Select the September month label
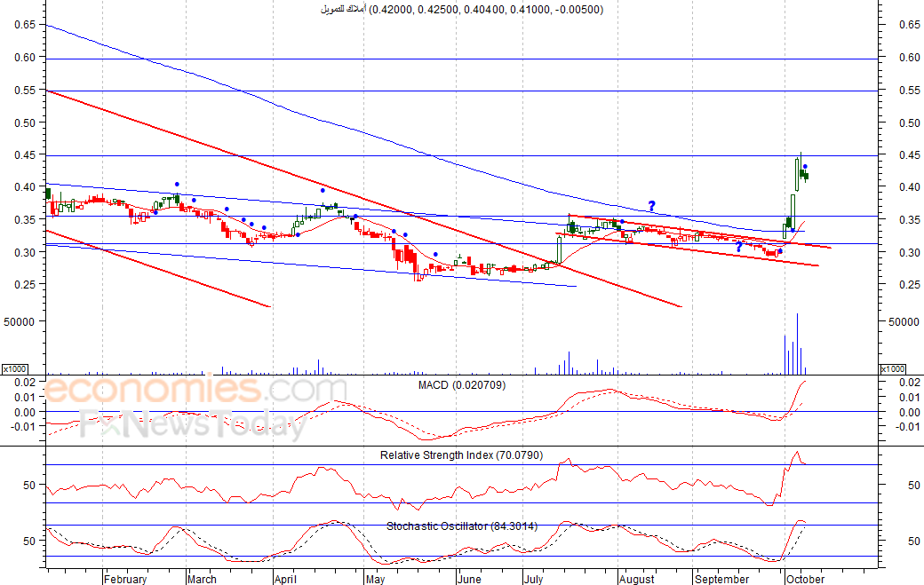Viewport: 924px width, 585px height. tap(721, 579)
